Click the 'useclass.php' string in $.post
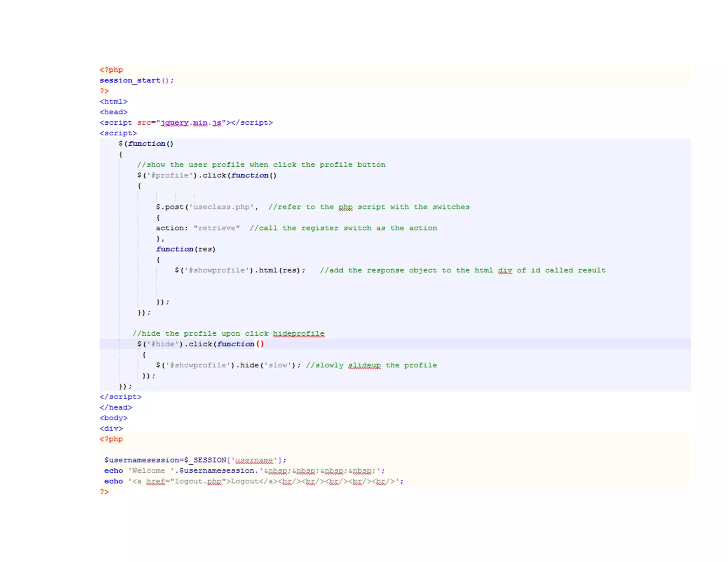 point(222,207)
